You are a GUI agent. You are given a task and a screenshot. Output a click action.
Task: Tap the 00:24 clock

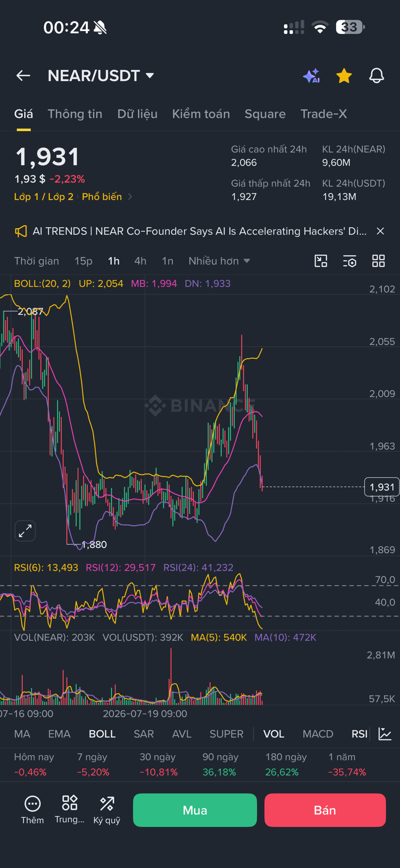[x=66, y=28]
